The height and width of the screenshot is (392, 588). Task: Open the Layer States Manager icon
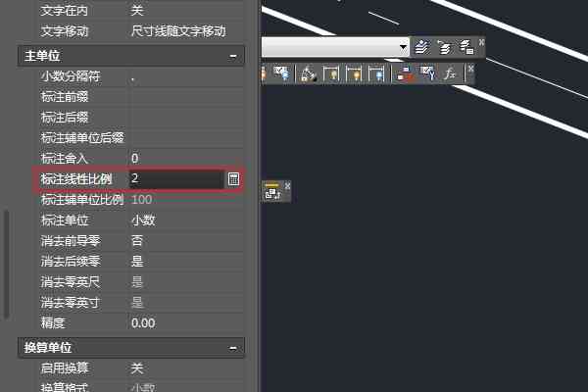[466, 47]
